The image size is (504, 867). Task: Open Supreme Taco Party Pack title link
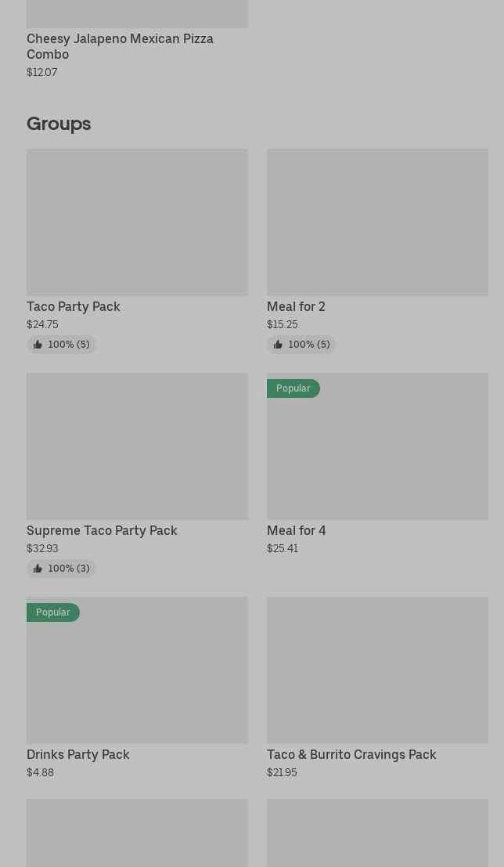[102, 530]
